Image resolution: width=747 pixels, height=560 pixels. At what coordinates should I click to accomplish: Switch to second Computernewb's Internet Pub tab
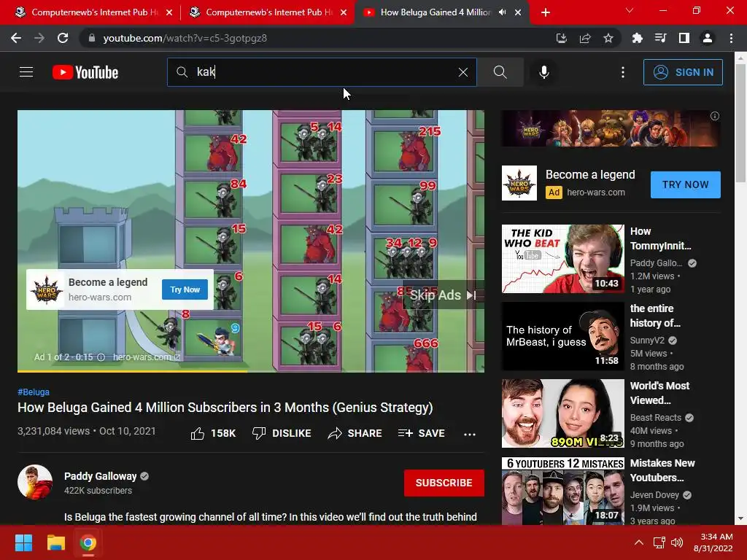267,12
